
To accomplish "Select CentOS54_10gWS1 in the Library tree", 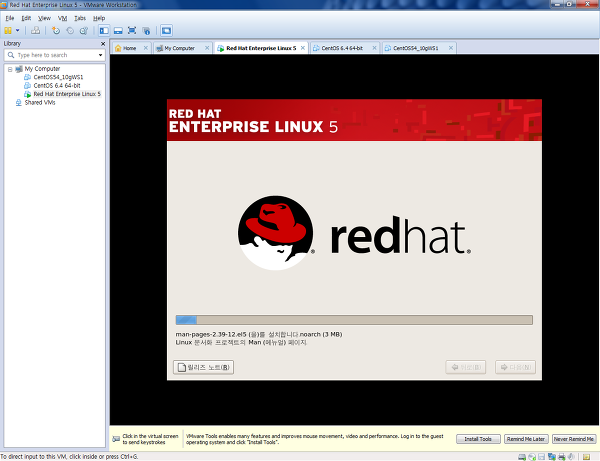I will click(58, 77).
